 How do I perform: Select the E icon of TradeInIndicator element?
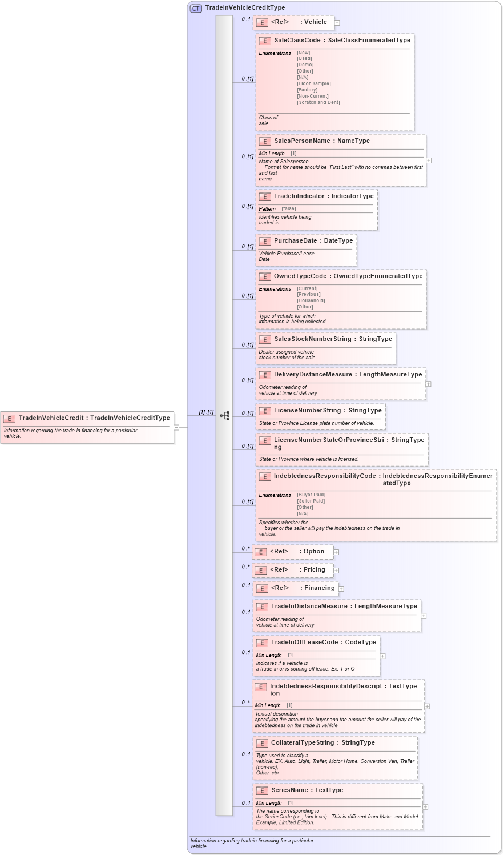264,196
